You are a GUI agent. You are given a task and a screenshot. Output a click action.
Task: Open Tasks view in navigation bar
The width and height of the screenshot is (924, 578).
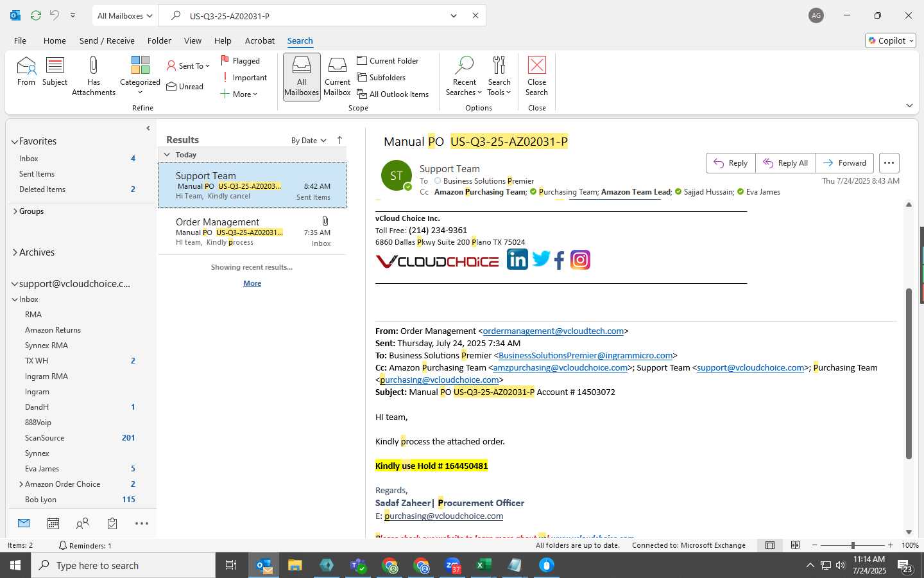[112, 523]
